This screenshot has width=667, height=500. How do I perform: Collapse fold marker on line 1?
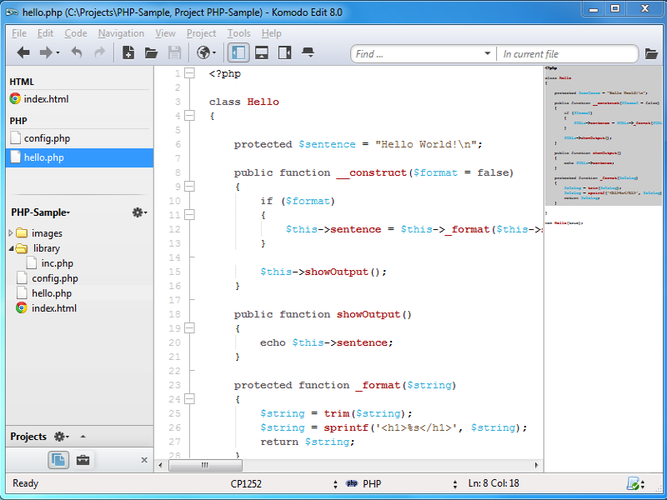pyautogui.click(x=189, y=73)
